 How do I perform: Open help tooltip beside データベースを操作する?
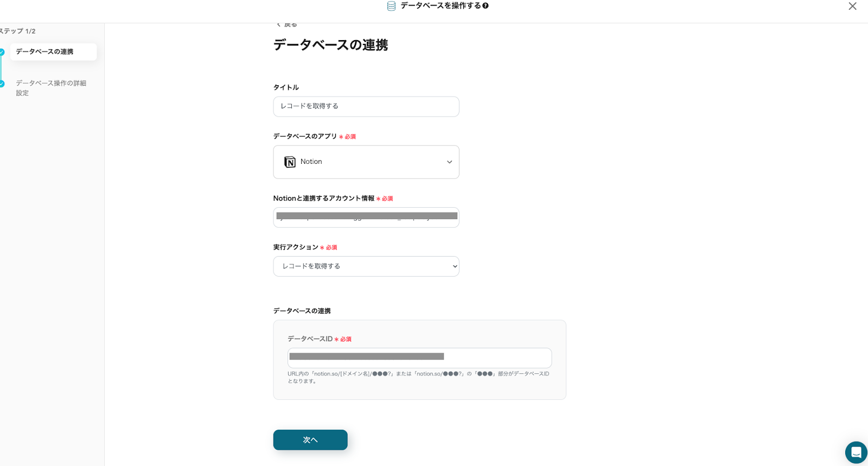(x=486, y=6)
